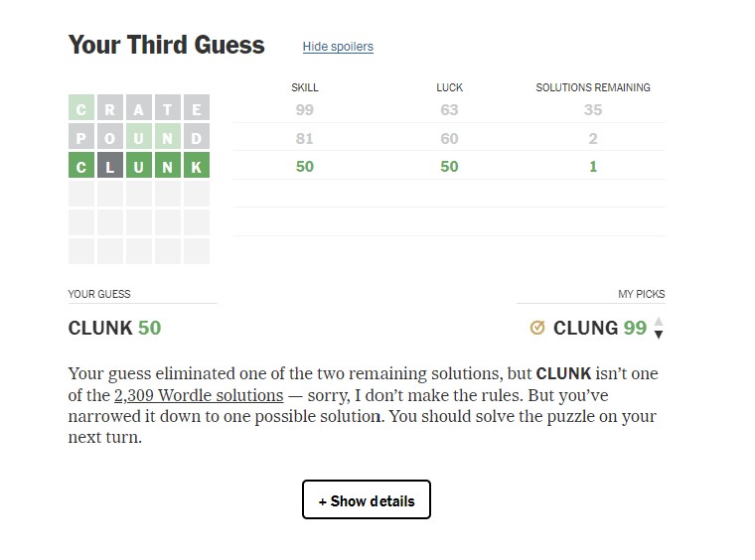Click the MY PICKS label
The width and height of the screenshot is (755, 560).
point(641,294)
